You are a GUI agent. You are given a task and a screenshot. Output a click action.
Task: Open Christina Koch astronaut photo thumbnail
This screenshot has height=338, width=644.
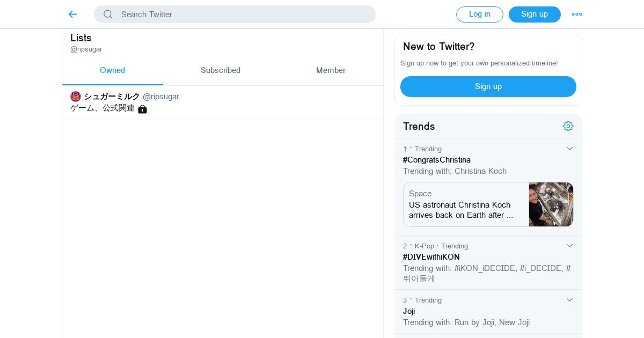point(551,204)
